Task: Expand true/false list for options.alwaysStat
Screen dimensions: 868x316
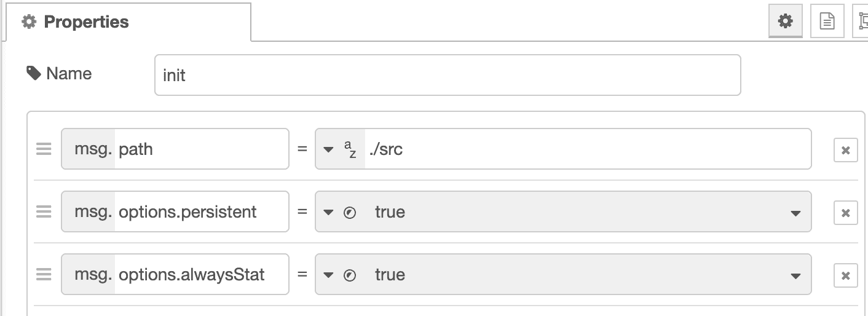Action: (x=795, y=275)
